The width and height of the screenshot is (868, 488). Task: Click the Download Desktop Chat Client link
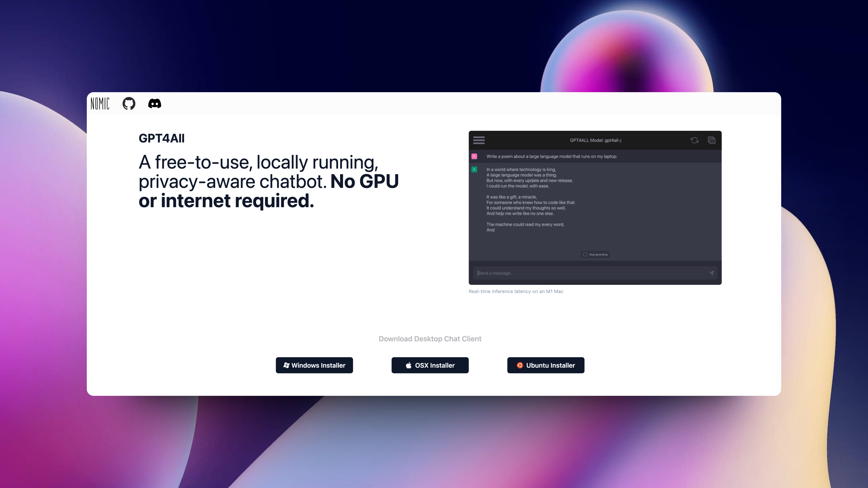tap(430, 338)
